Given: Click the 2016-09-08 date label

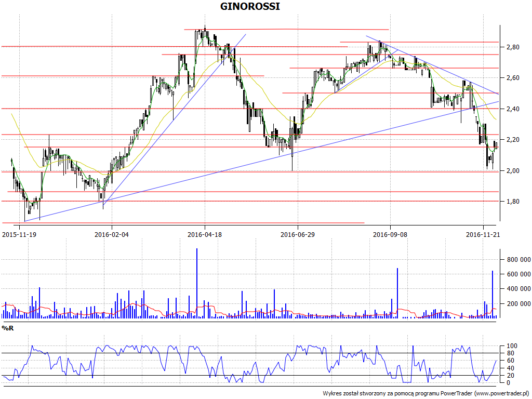Looking at the screenshot, I should click(x=390, y=234).
